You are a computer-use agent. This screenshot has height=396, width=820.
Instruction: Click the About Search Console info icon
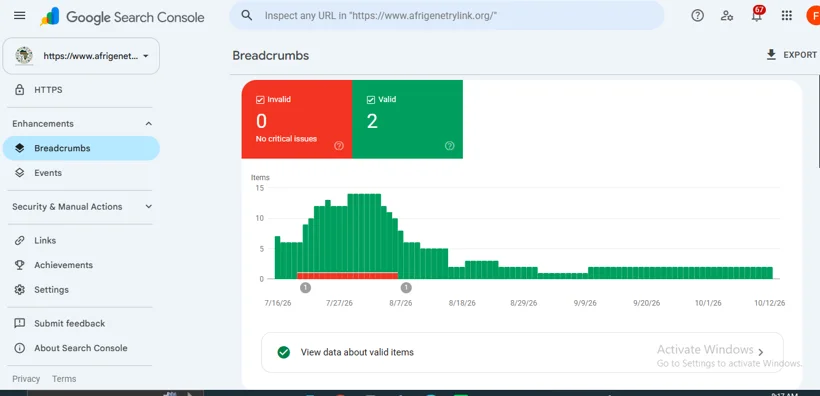20,348
